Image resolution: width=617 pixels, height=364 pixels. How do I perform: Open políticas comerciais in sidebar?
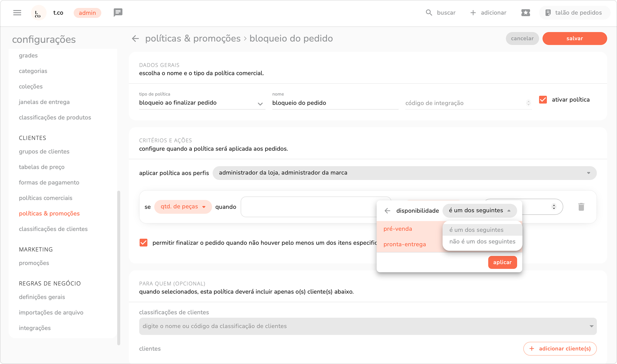coord(46,198)
